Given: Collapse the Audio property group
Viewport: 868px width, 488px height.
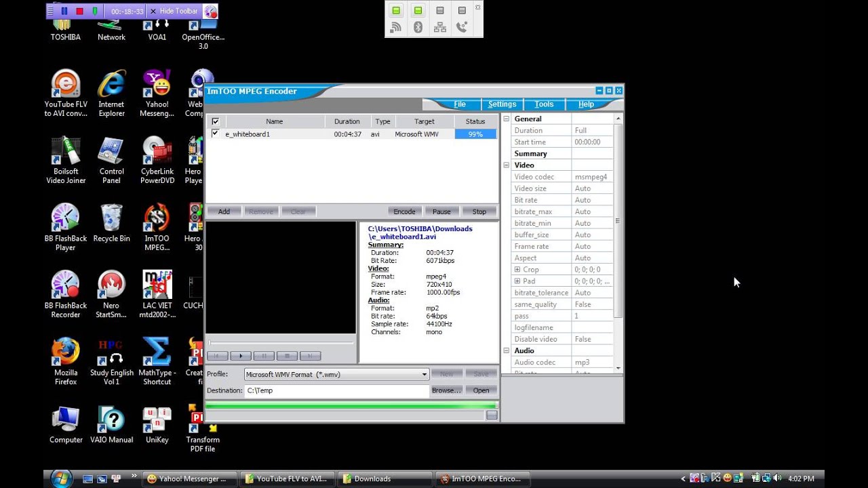Looking at the screenshot, I should pos(506,350).
